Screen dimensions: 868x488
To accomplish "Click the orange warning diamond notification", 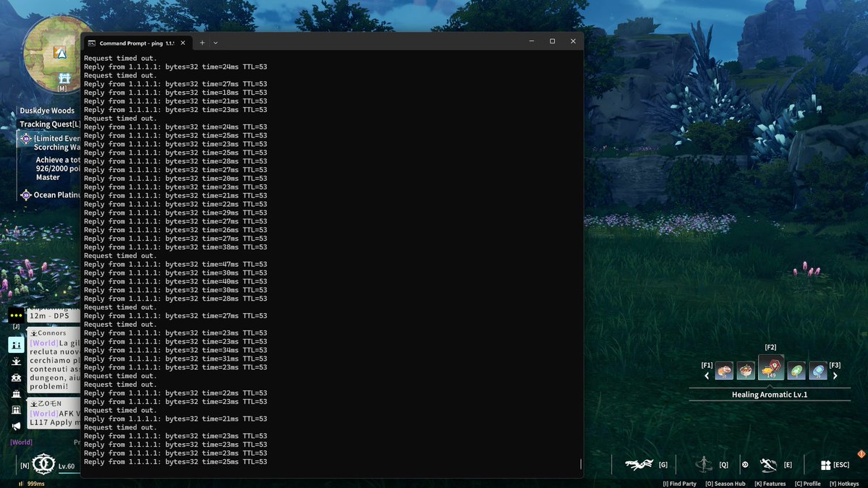I will [x=861, y=453].
